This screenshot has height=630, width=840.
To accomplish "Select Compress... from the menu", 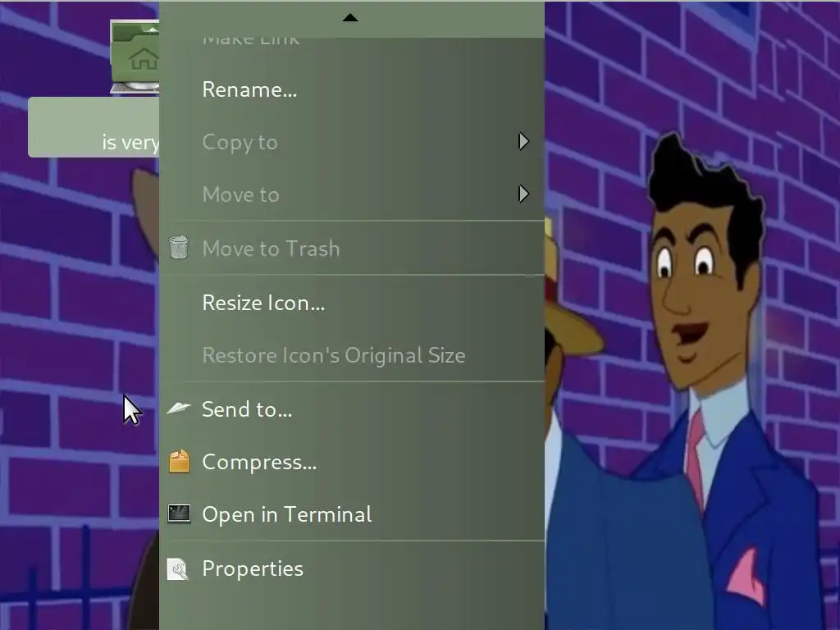I will pyautogui.click(x=351, y=462).
